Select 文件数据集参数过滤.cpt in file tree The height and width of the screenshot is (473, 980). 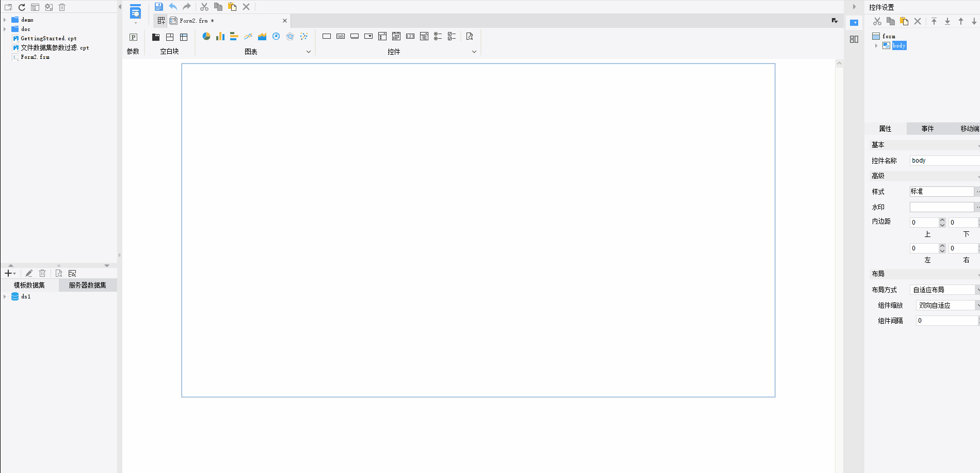tap(55, 48)
